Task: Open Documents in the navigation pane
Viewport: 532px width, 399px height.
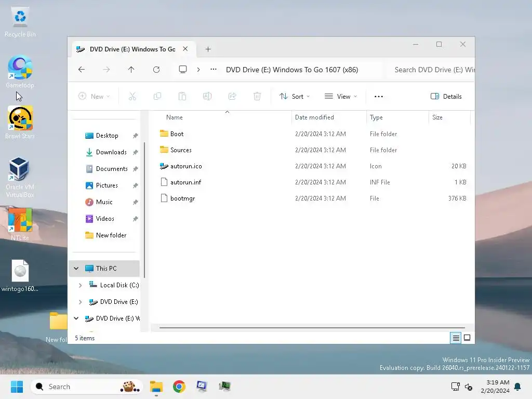Action: [112, 169]
